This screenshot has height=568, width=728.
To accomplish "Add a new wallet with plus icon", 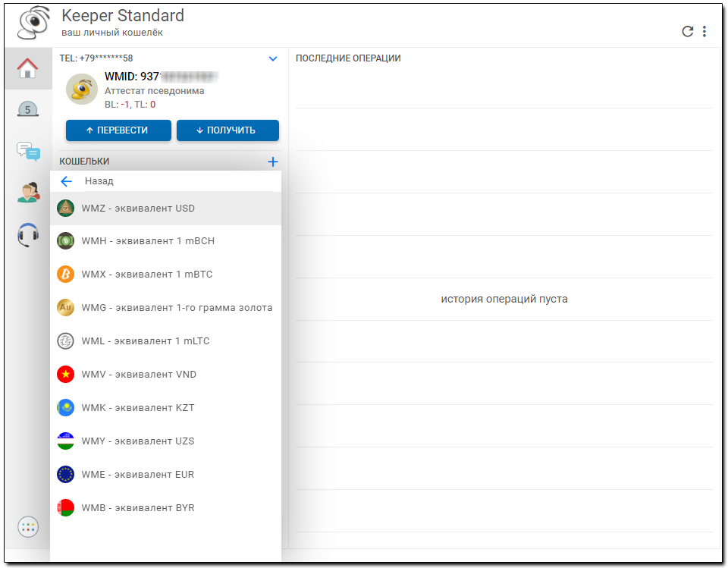I will tap(273, 162).
